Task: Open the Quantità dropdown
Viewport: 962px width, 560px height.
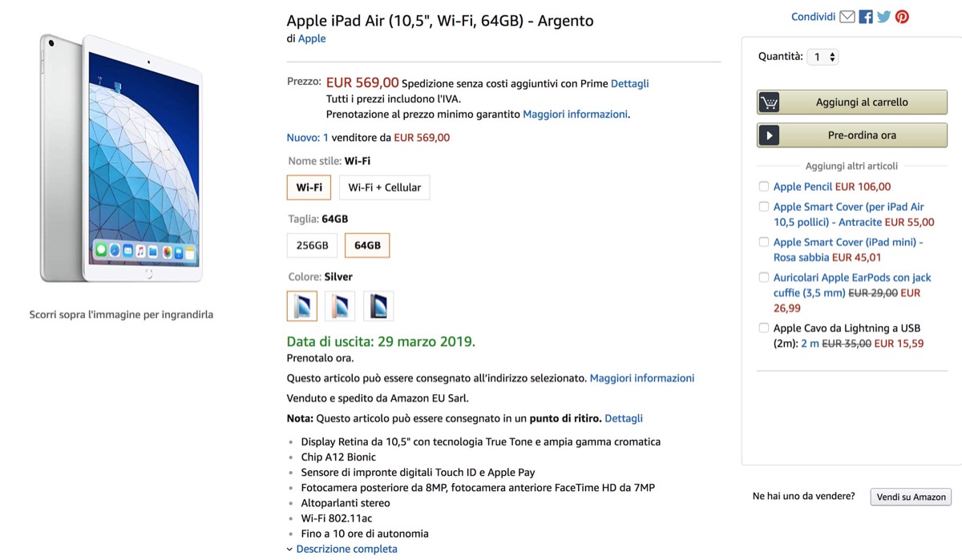Action: tap(823, 57)
